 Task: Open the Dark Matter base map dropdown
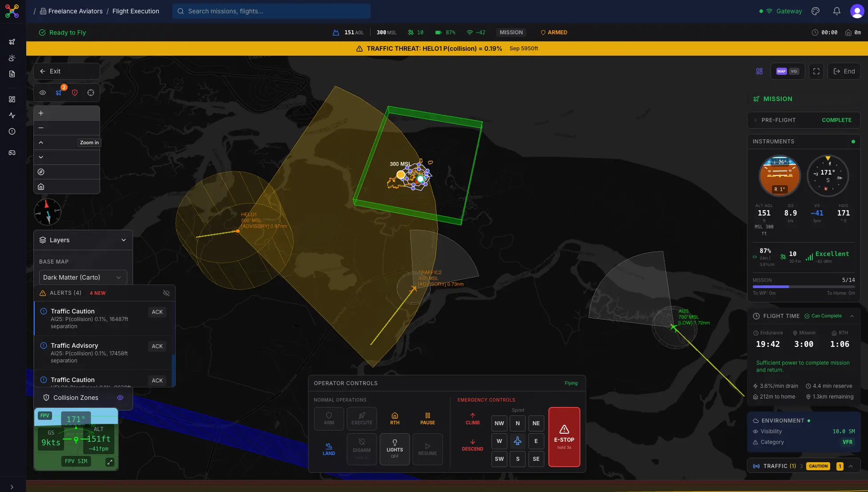83,277
